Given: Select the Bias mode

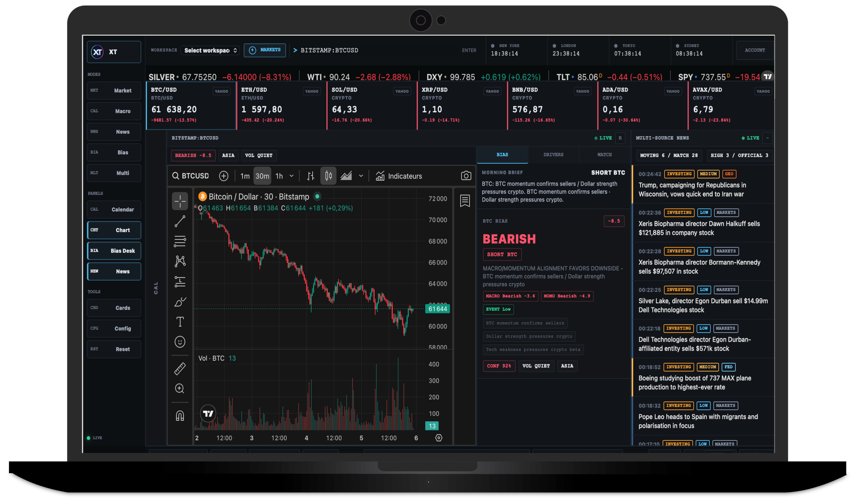Looking at the screenshot, I should 114,152.
